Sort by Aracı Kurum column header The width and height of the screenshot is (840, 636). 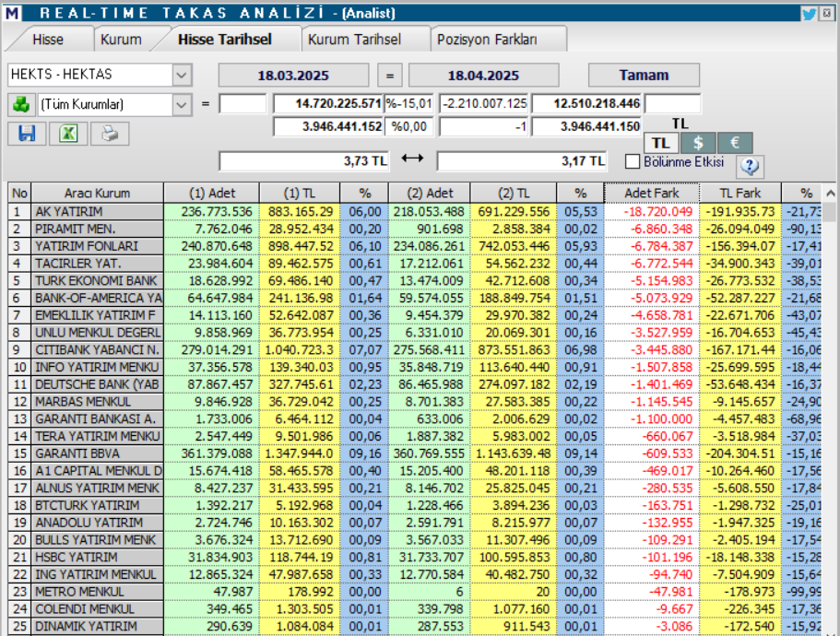click(x=97, y=194)
